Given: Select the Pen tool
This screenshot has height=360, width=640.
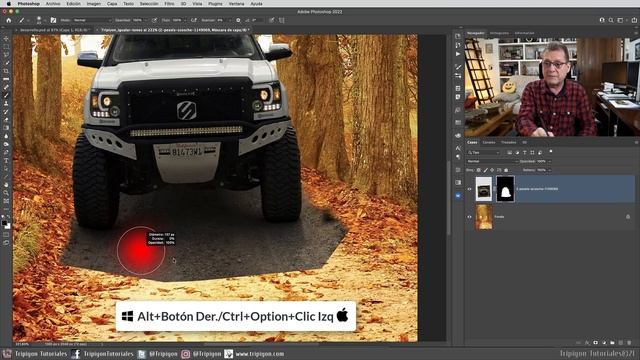Looking at the screenshot, I should pos(6,153).
